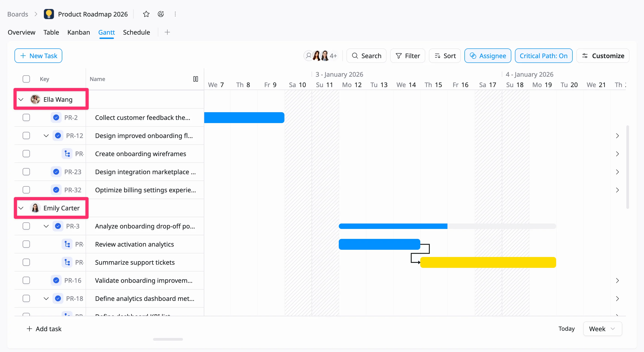Select checkbox for Create onboarding wireframes
Viewport: 644px width, 352px height.
26,154
